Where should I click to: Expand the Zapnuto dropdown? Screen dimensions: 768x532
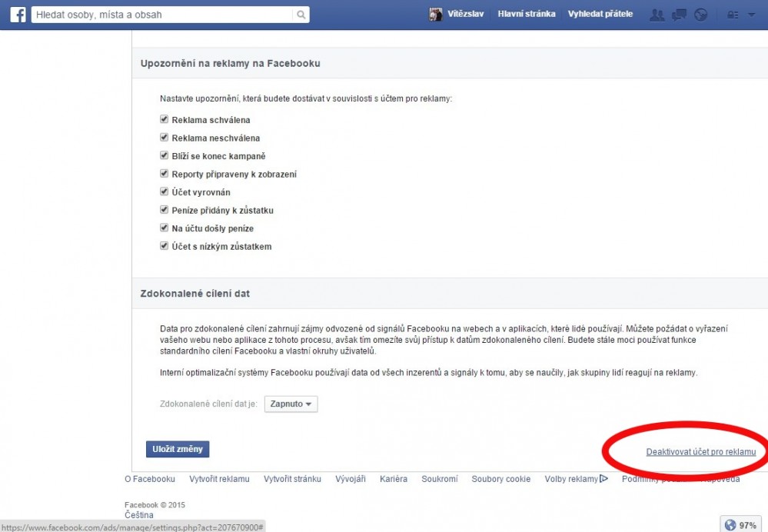coord(291,404)
